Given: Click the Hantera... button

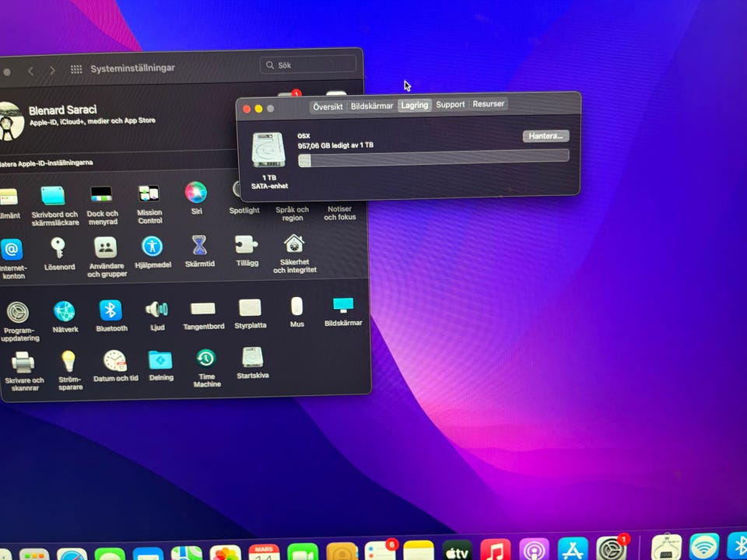Looking at the screenshot, I should click(x=545, y=136).
